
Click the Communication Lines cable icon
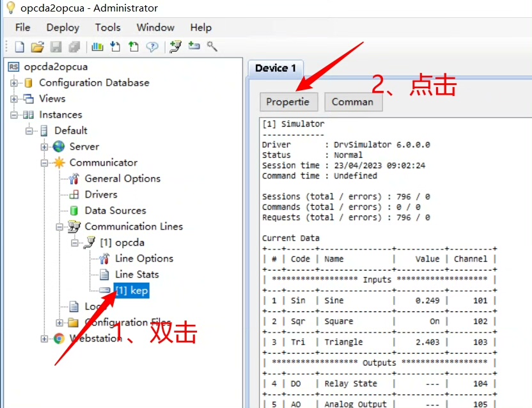click(74, 226)
